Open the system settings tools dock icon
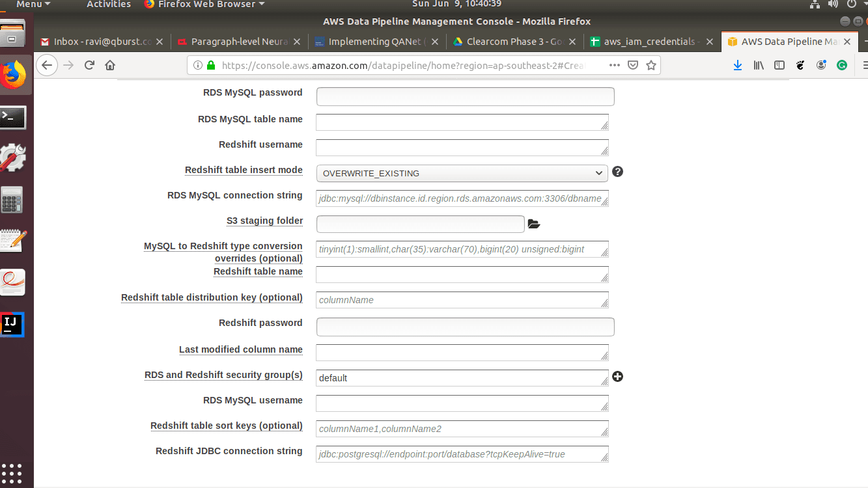Screen dimensions: 868x488 (13, 157)
